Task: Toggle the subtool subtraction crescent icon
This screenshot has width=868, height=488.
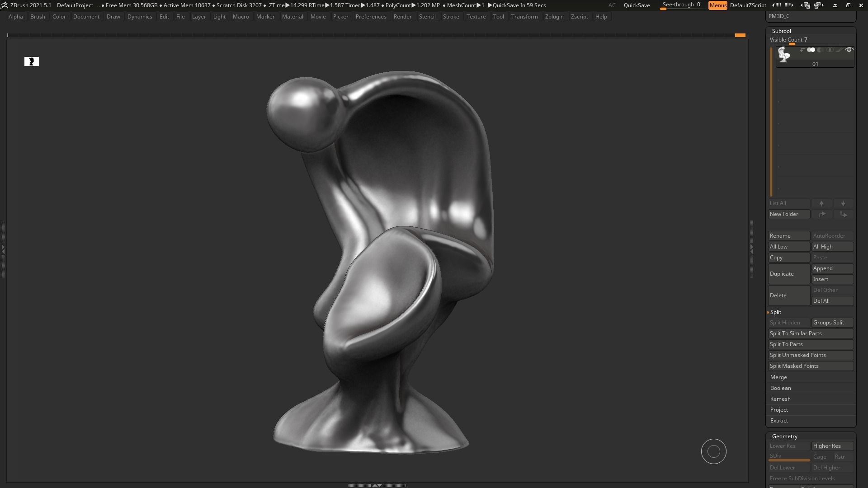Action: [x=820, y=50]
